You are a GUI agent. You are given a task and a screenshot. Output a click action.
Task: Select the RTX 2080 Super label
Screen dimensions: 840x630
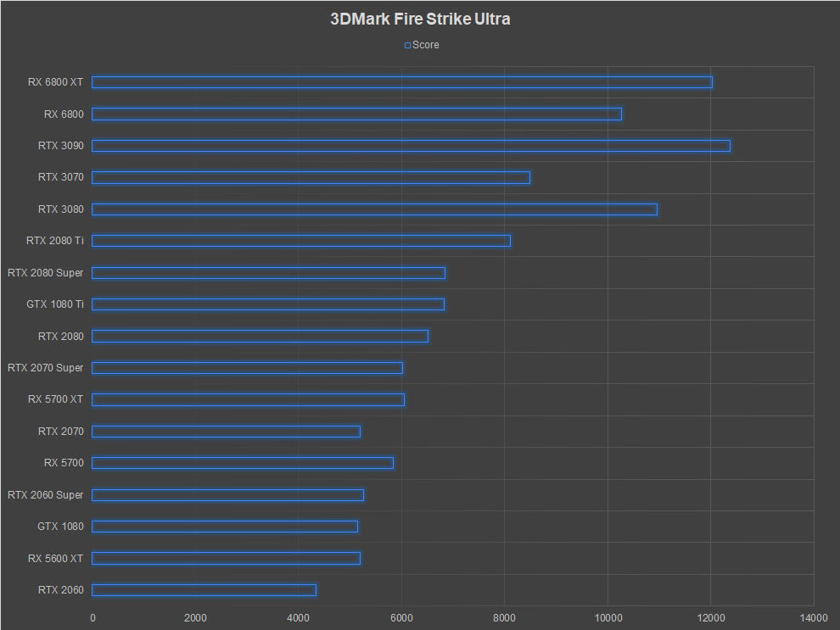pos(46,273)
